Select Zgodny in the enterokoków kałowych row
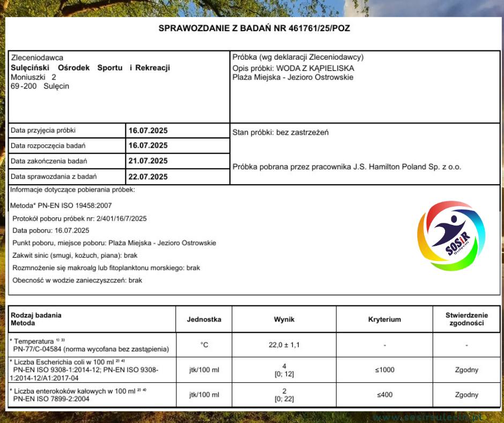 466,395
